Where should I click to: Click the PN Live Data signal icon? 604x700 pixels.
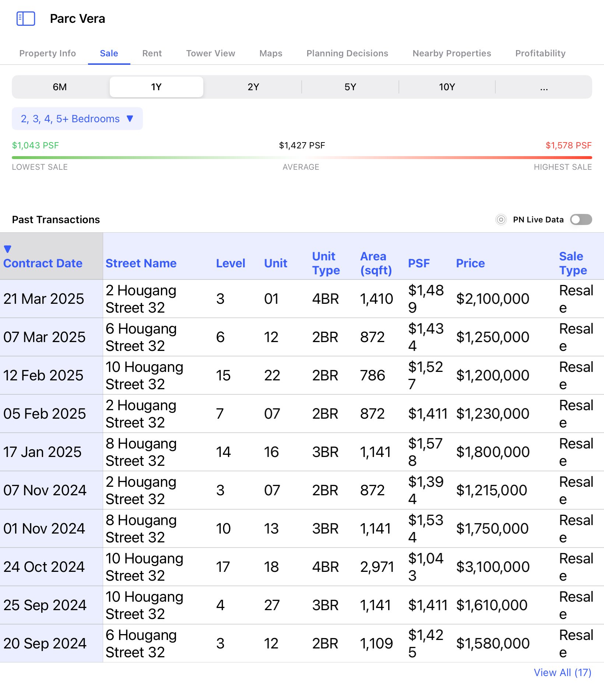[x=501, y=220]
